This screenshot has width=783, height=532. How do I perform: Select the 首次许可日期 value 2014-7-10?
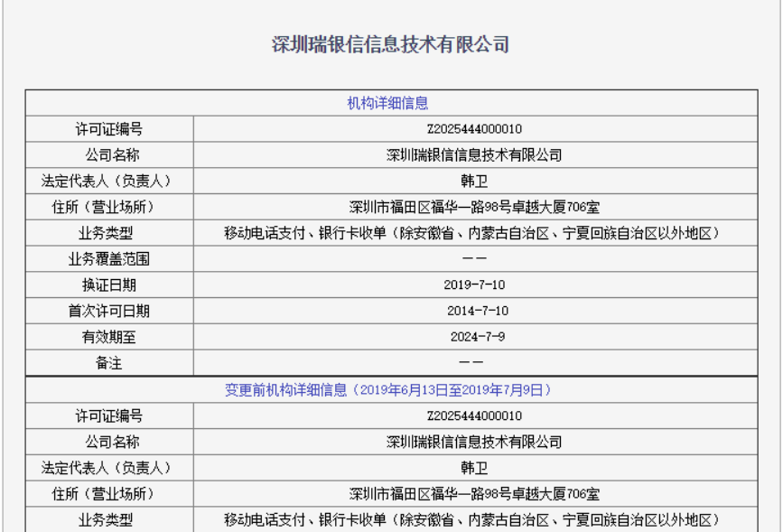click(474, 311)
